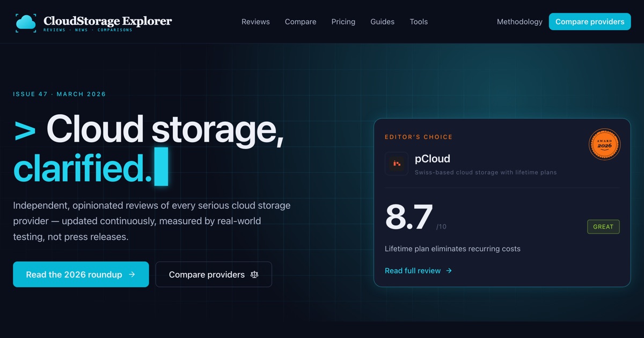The image size is (644, 338).
Task: Click the EDITOR'S CHOICE label
Action: coord(419,137)
